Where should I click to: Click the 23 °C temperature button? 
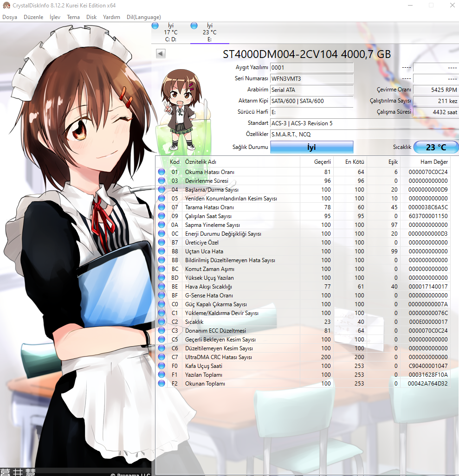tap(436, 147)
